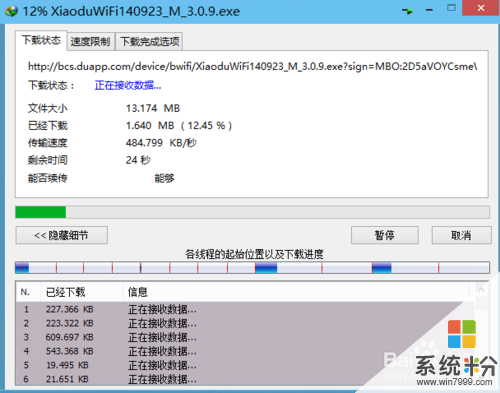Click the 正在接收数据... status text at top
Screen dimensions: 500x393
point(128,86)
